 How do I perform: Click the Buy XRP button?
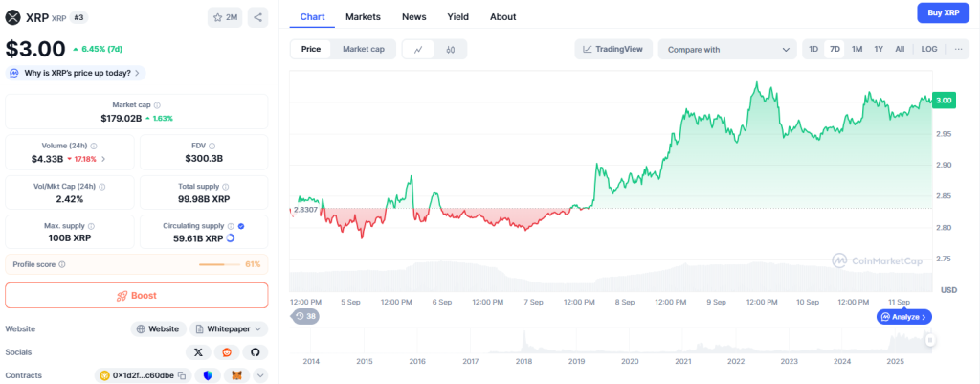(x=943, y=12)
